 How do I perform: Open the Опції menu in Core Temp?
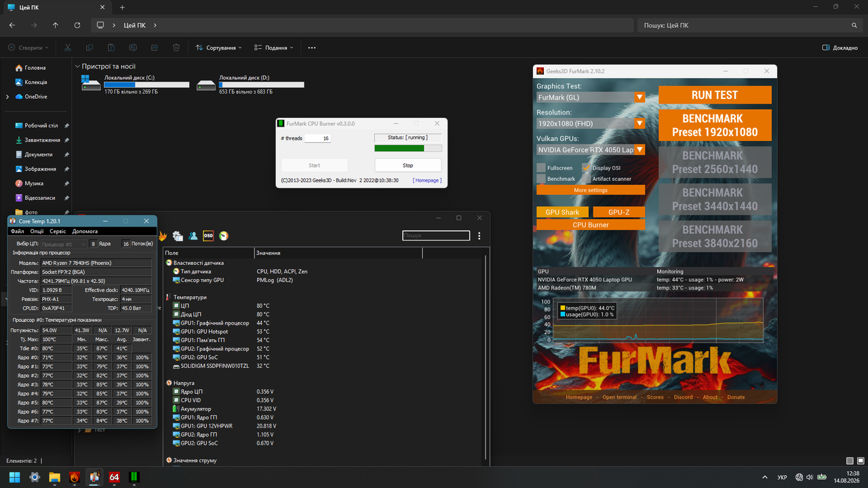(37, 232)
